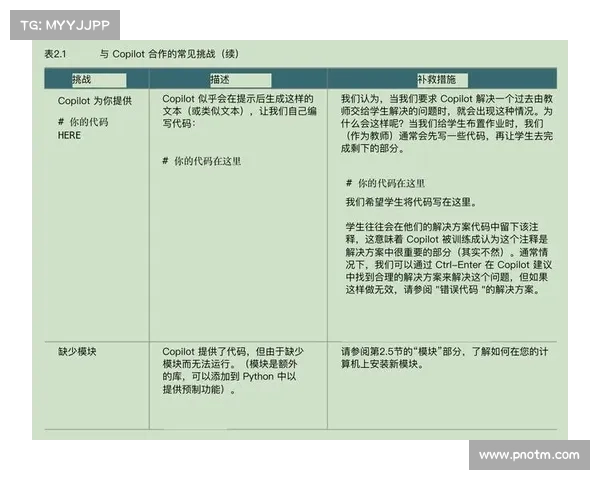Click the line "Copilot 似乎会在提示后生成这样的"
600x480 pixels.
click(238, 99)
